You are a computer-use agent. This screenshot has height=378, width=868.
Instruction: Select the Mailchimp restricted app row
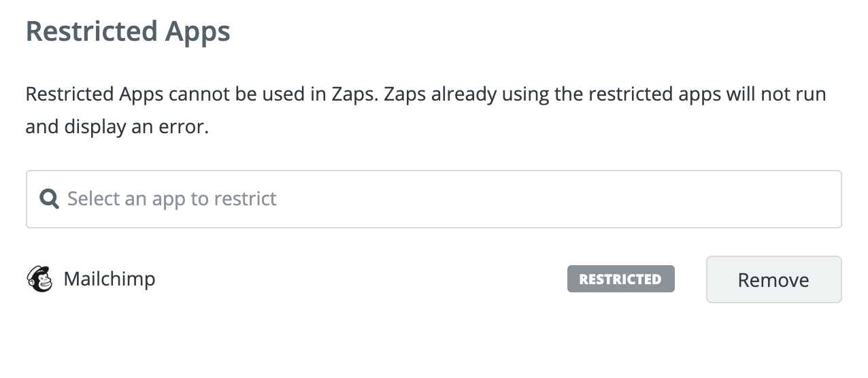[x=433, y=279]
